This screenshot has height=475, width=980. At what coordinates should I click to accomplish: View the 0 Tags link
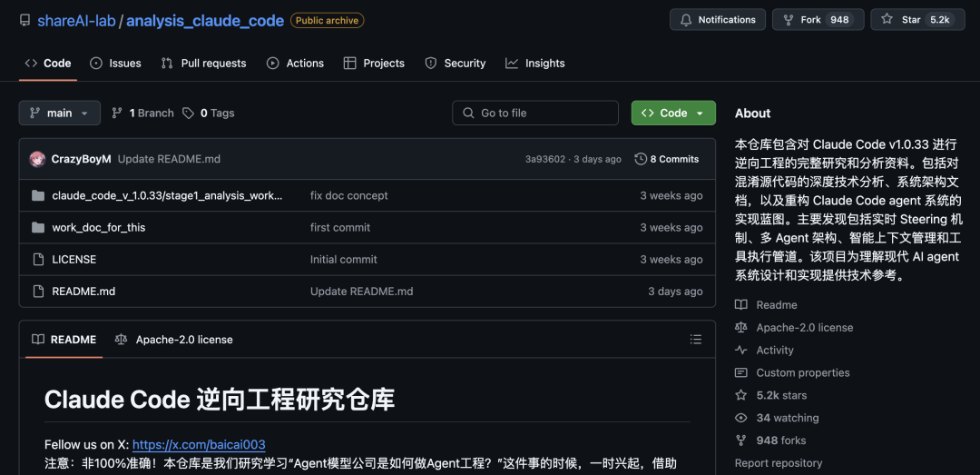pyautogui.click(x=209, y=114)
